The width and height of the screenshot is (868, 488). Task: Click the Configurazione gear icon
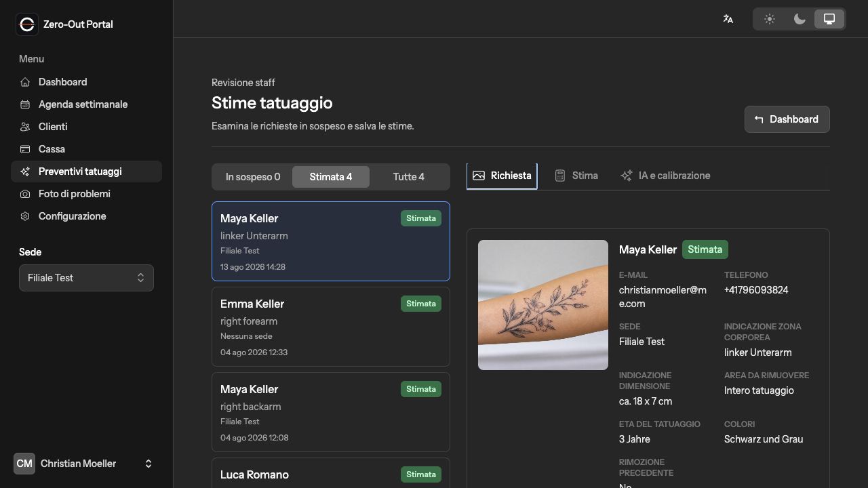click(25, 216)
